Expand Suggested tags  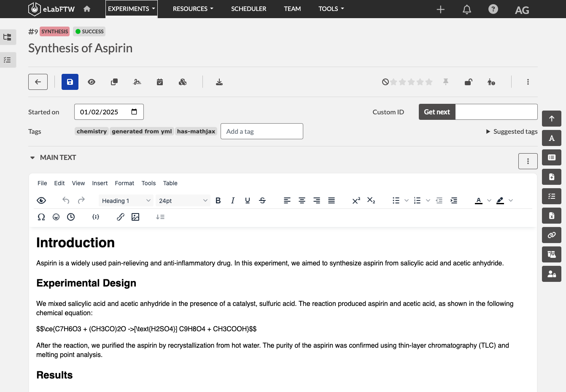512,131
